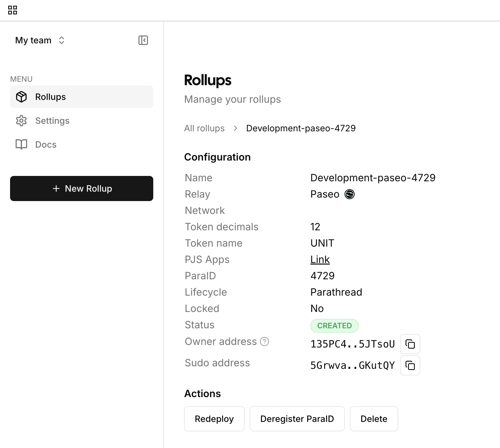
Task: Copy the owner address 135PC4..5JTsoU
Action: [410, 344]
